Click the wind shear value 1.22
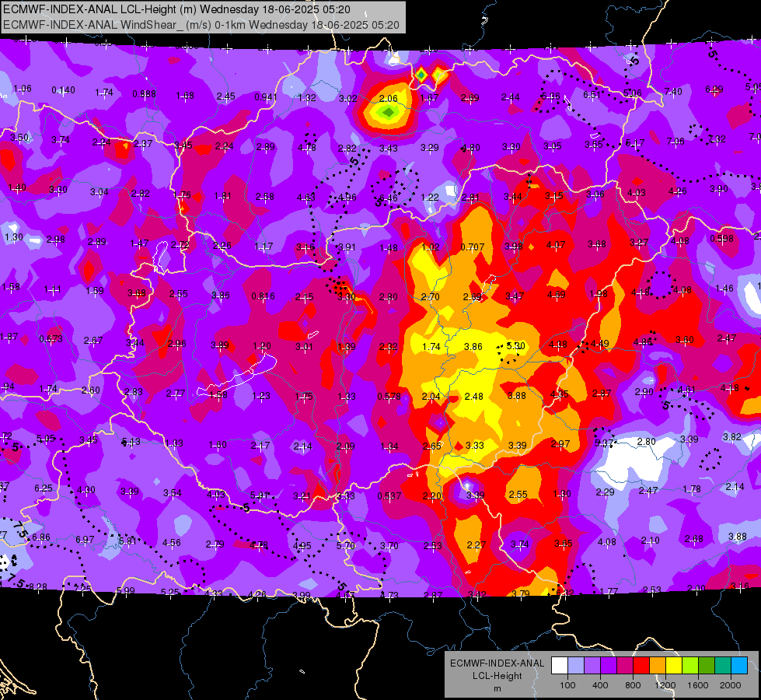761x700 pixels. point(430,198)
